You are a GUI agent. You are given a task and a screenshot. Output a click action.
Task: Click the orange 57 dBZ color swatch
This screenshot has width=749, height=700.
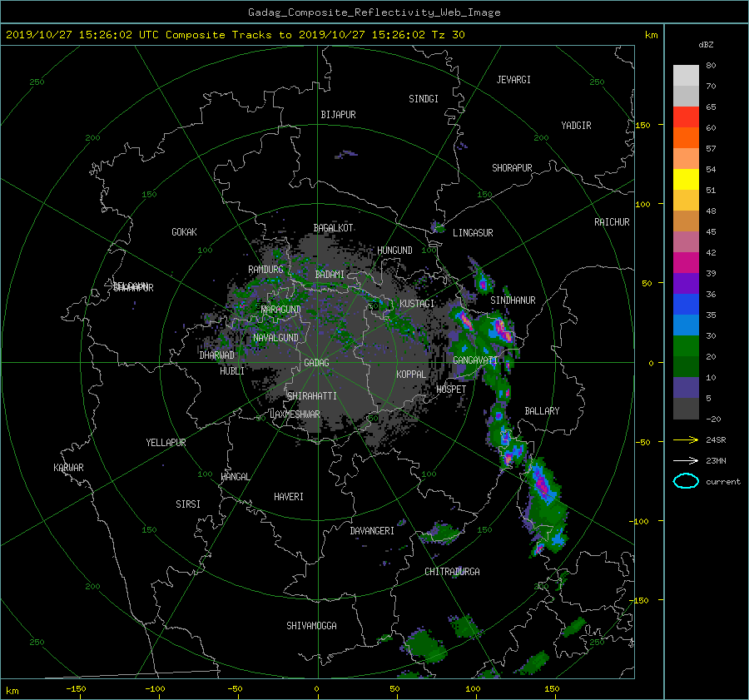tap(686, 138)
